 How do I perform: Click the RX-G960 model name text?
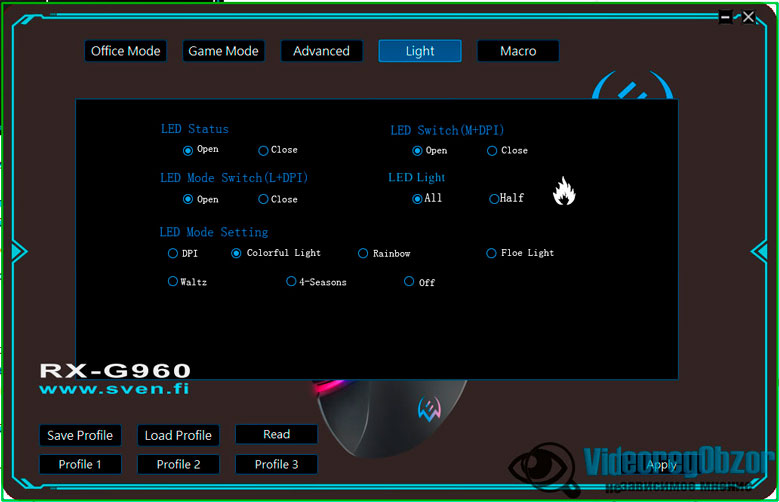point(115,371)
